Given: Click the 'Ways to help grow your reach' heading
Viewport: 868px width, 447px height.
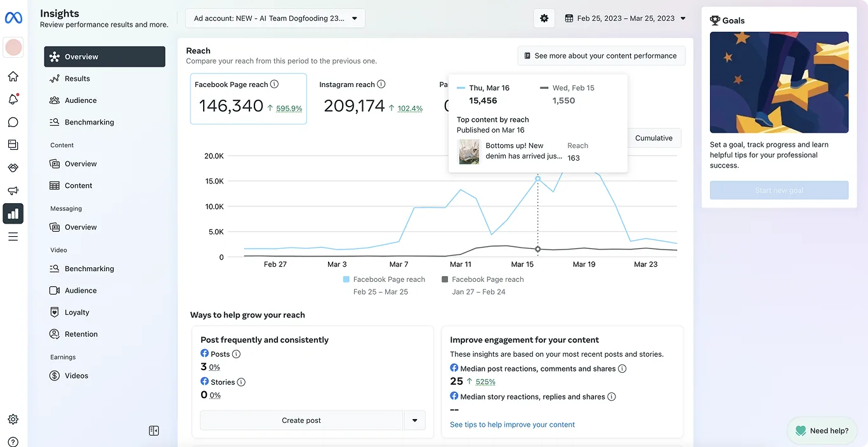Looking at the screenshot, I should point(247,315).
